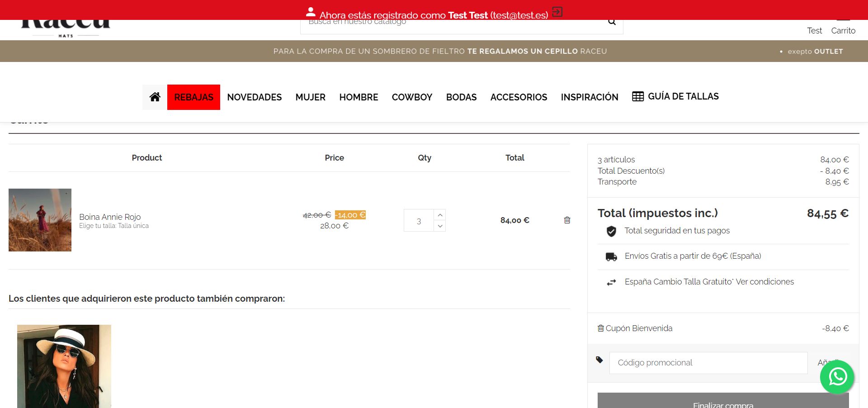Image resolution: width=868 pixels, height=408 pixels.
Task: Open the Test account link
Action: point(814,30)
